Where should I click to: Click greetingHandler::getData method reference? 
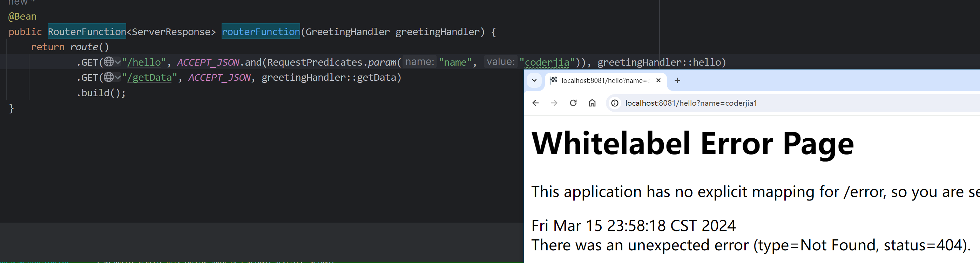tap(328, 78)
